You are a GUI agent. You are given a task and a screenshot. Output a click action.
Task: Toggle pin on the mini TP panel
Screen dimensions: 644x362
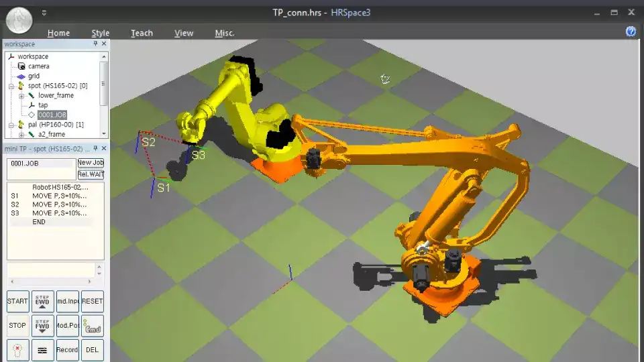95,149
